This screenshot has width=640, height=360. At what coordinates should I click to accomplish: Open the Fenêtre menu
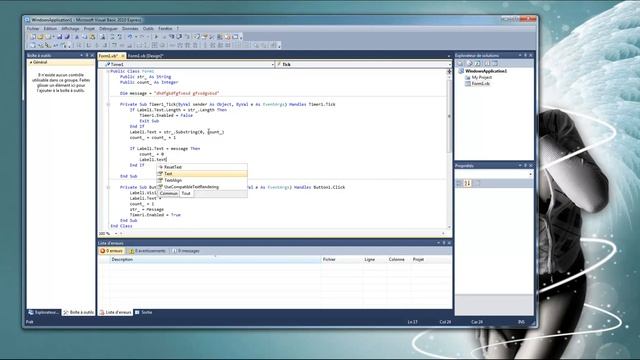point(165,29)
